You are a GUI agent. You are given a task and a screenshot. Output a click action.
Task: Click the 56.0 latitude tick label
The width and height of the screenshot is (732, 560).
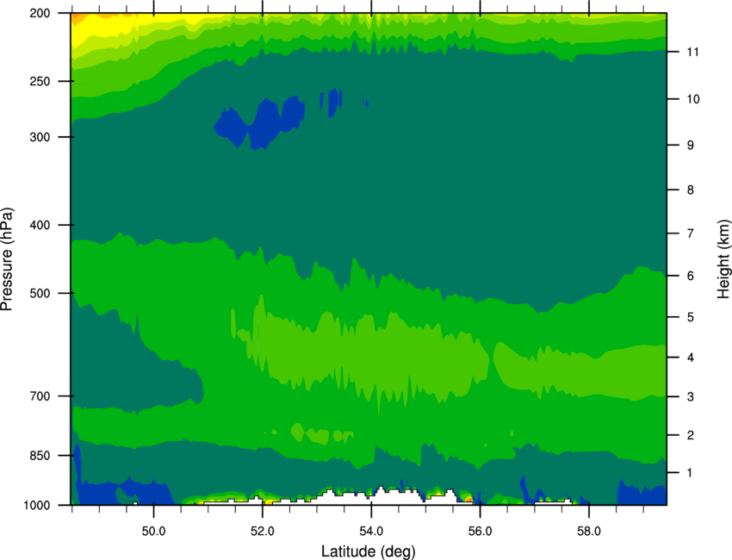(x=480, y=531)
